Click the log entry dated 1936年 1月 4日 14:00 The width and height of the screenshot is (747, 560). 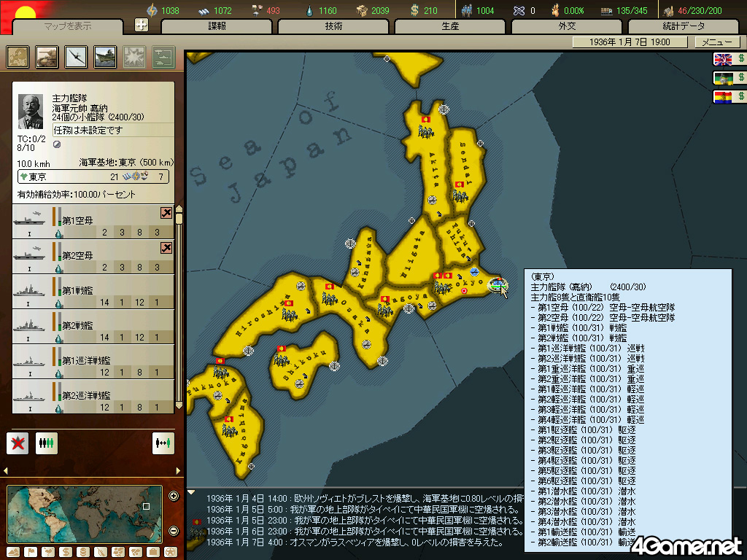[x=365, y=499]
